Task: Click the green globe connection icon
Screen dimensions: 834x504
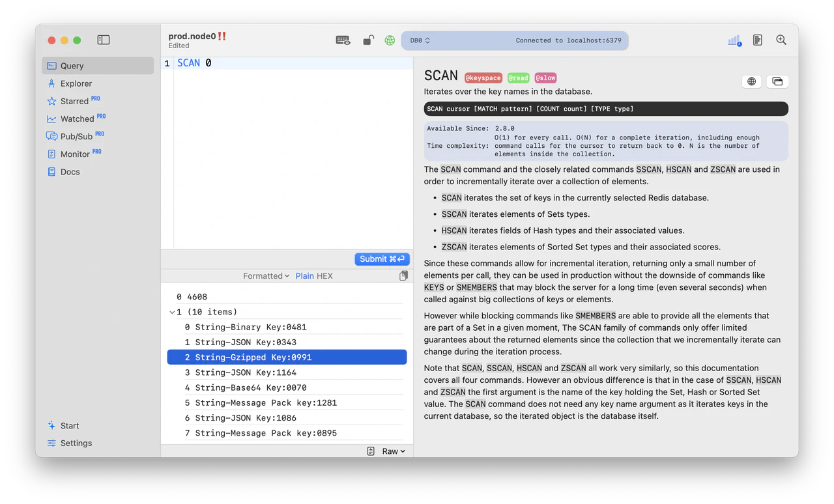Action: click(x=389, y=40)
